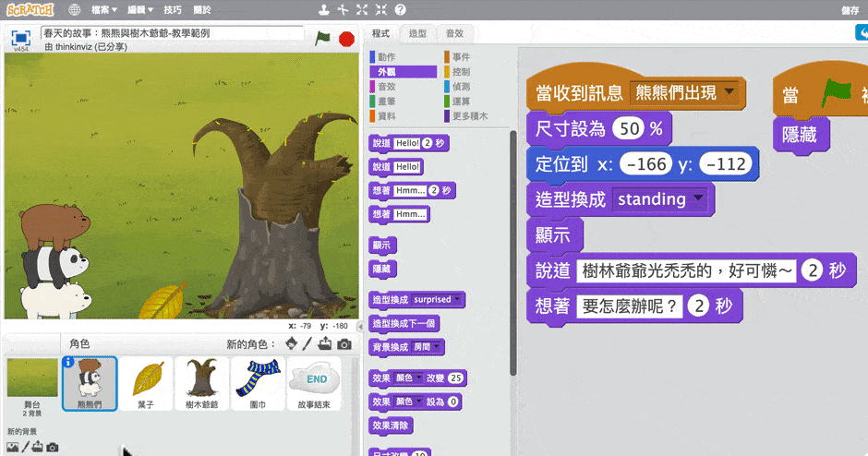Select the 畫筆 block category
The height and width of the screenshot is (456, 868).
[x=403, y=102]
